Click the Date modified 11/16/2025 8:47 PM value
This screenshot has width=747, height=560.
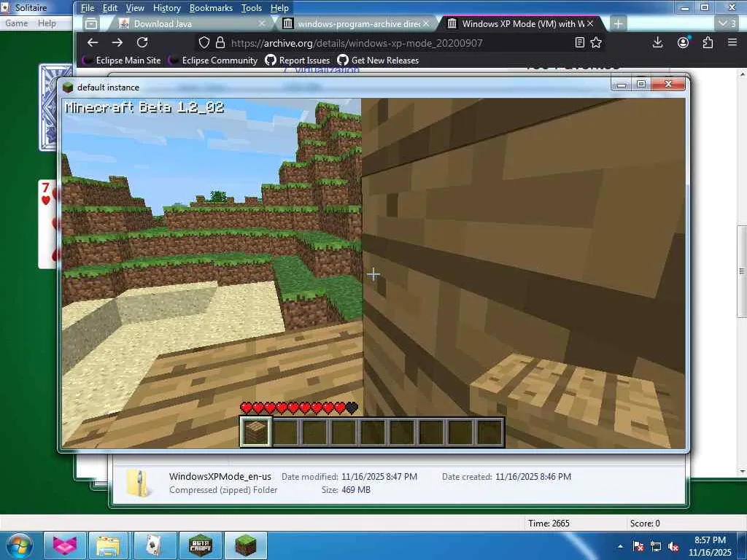(379, 476)
